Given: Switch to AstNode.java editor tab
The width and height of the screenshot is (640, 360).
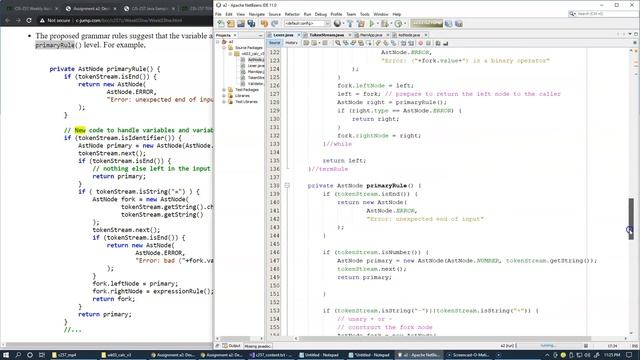Looking at the screenshot, I should pyautogui.click(x=409, y=35).
